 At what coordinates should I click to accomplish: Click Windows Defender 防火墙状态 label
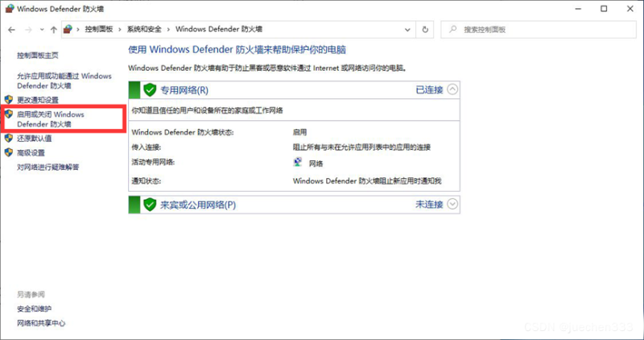click(183, 132)
